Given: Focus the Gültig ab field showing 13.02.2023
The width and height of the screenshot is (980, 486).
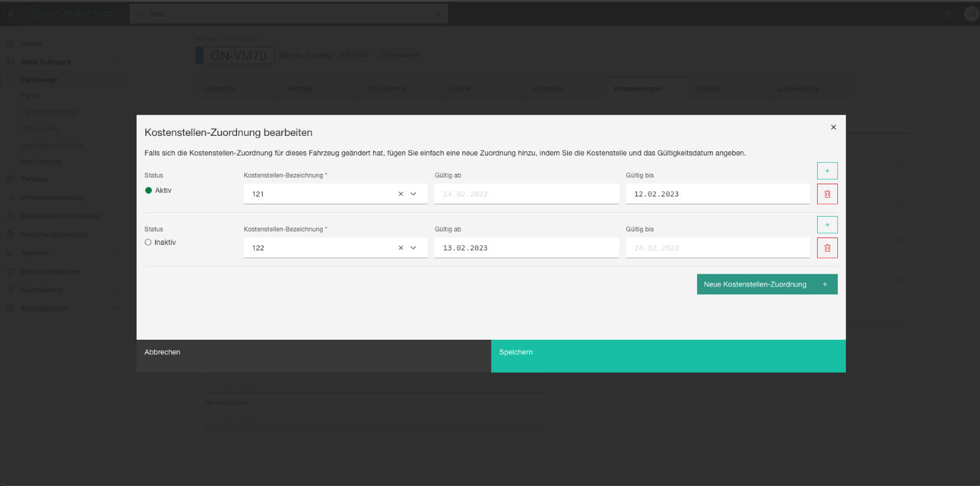Looking at the screenshot, I should [x=527, y=248].
